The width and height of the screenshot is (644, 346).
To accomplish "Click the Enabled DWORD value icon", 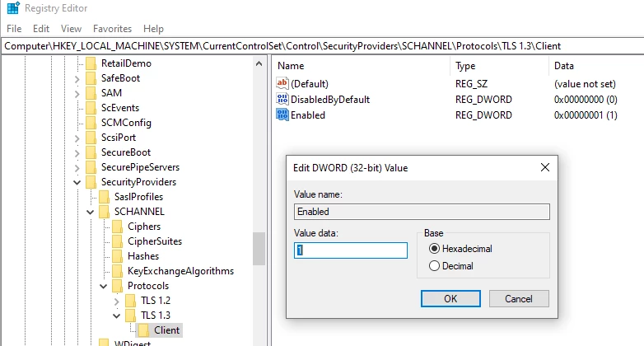I will [282, 115].
